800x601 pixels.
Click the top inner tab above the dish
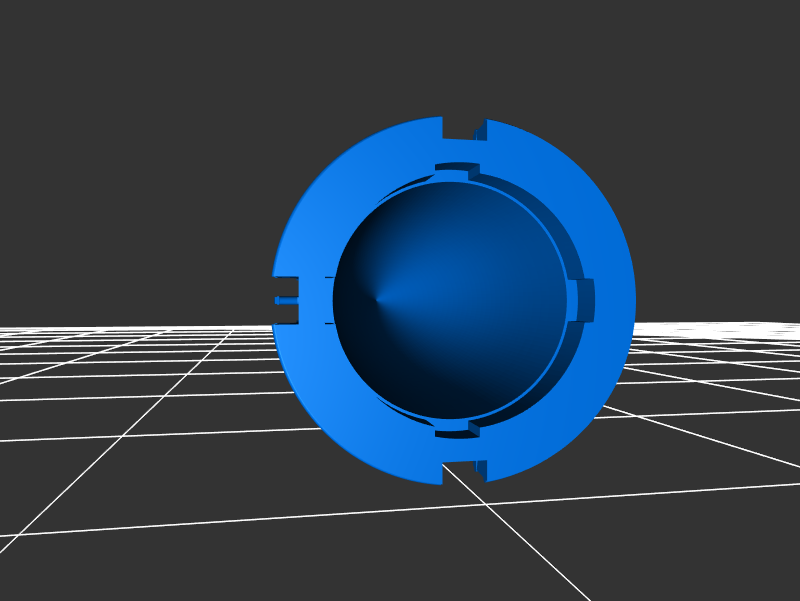(x=456, y=171)
